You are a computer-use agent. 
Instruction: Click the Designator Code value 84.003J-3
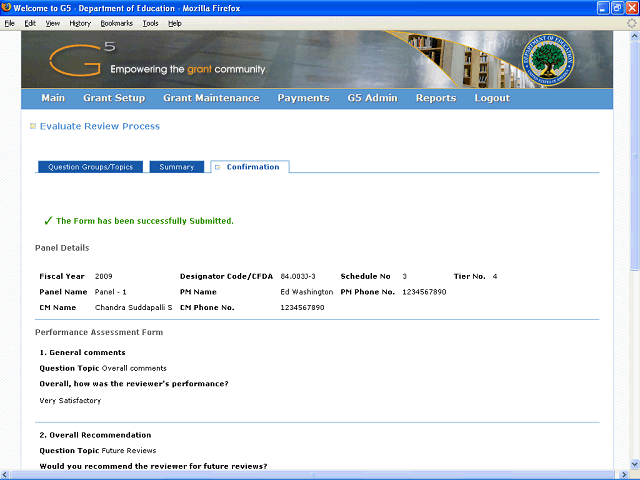point(298,276)
